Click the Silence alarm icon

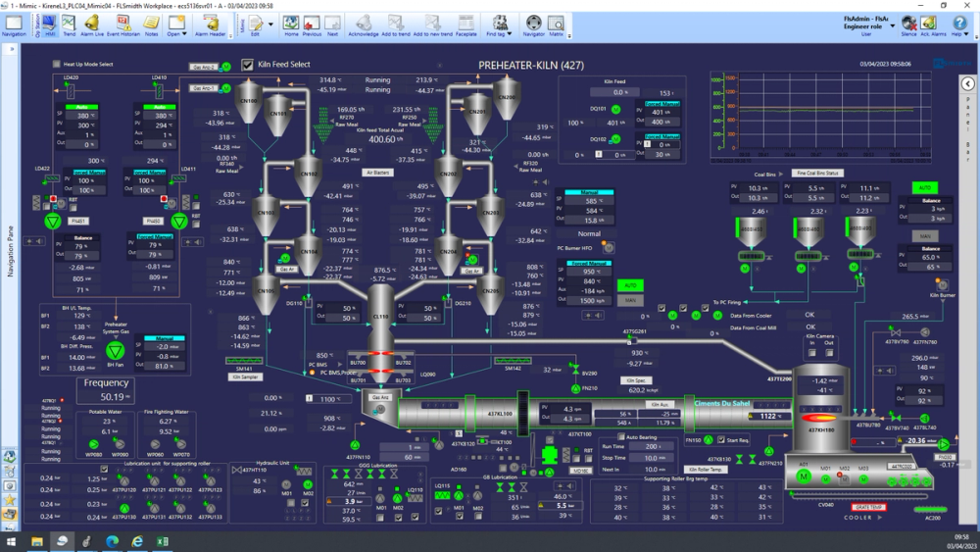[908, 24]
